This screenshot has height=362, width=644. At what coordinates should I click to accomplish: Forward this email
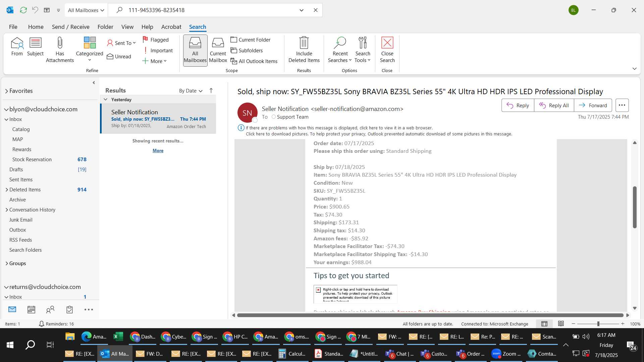(593, 105)
